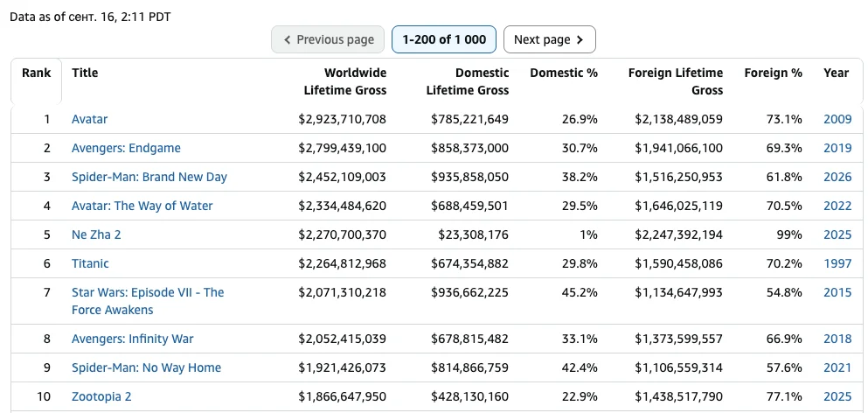Select foreign gross $2,138,489,059
Screen dimensions: 868x413
click(x=678, y=119)
